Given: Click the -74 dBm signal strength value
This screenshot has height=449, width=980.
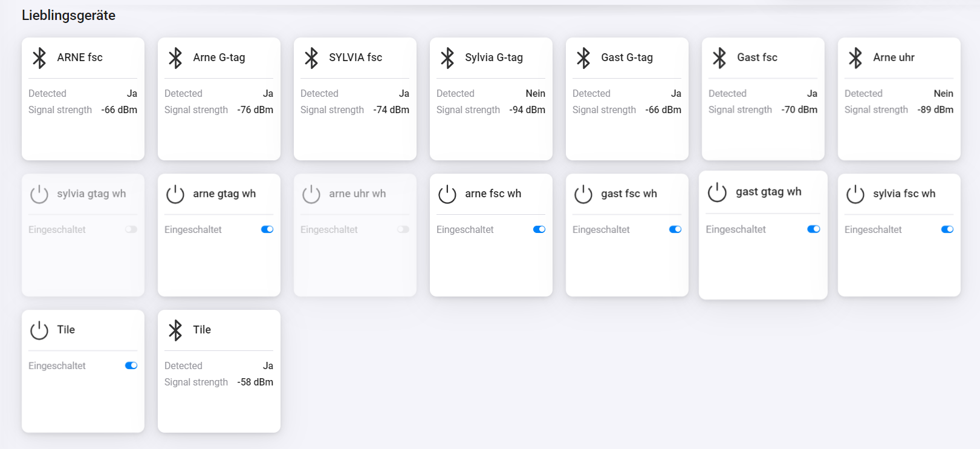Looking at the screenshot, I should [x=391, y=110].
